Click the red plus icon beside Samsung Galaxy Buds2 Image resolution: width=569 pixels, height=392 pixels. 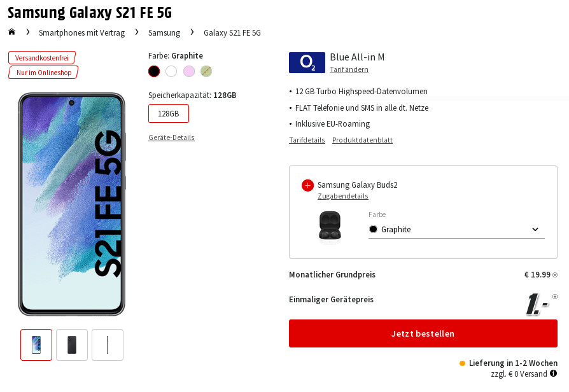[307, 186]
